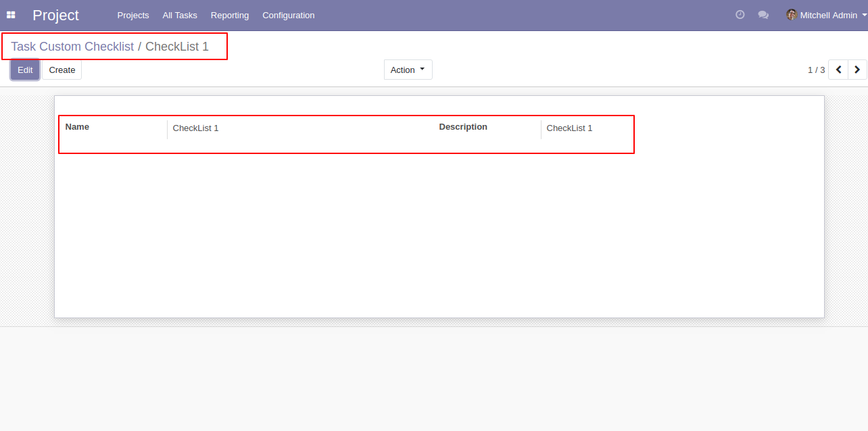Open the All Tasks menu
The image size is (868, 431).
coord(180,15)
